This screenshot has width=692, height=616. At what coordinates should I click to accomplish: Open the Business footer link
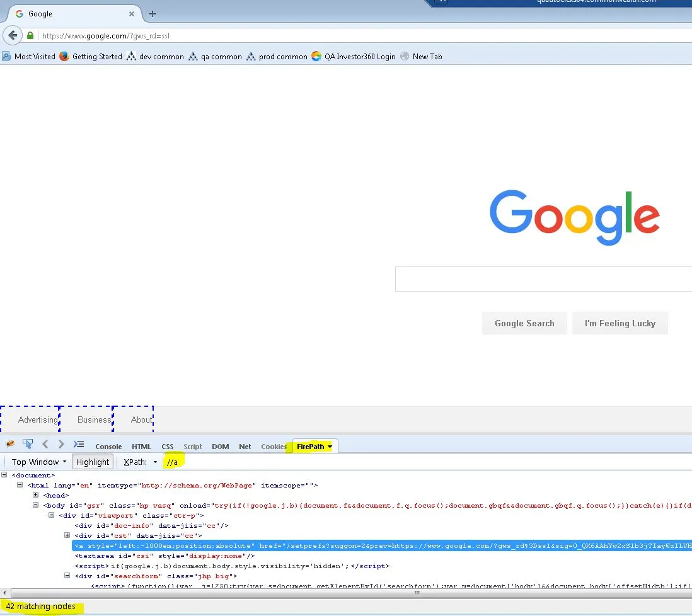(x=94, y=419)
